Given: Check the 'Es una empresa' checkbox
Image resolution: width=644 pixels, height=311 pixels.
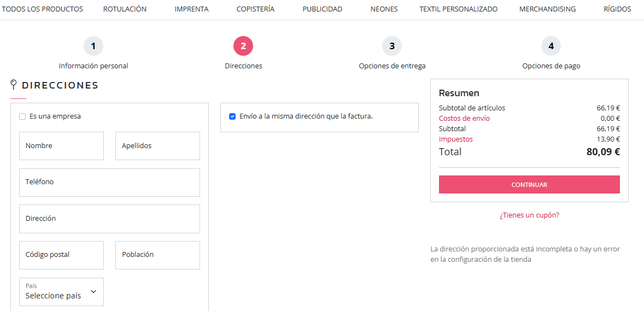Looking at the screenshot, I should pyautogui.click(x=22, y=116).
